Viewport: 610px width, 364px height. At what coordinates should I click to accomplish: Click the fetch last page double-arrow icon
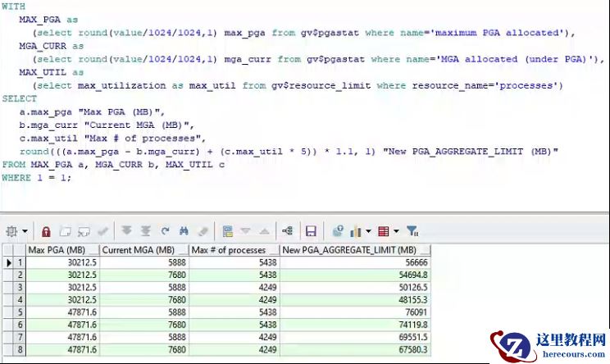(145, 231)
